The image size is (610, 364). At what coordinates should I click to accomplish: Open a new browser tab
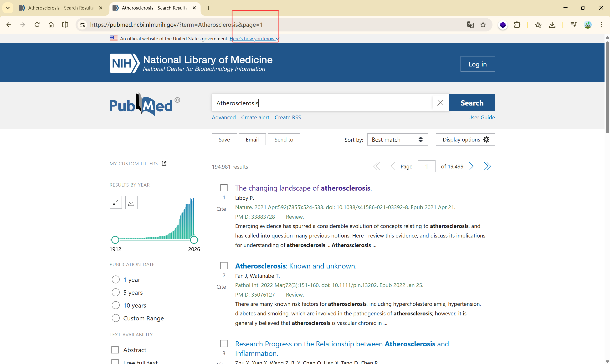tap(208, 8)
